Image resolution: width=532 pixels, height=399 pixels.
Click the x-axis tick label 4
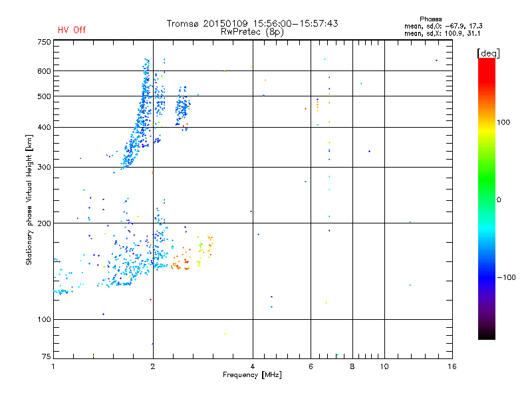[x=253, y=366]
